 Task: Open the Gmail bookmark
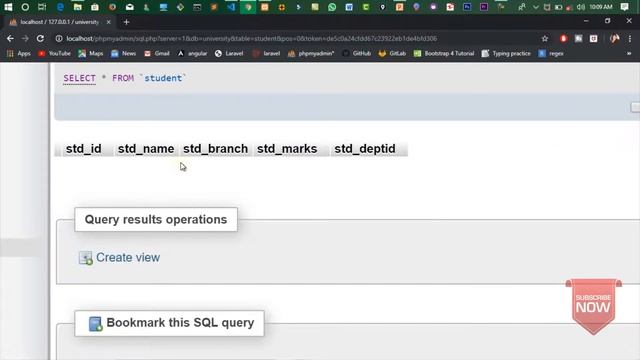tap(157, 53)
